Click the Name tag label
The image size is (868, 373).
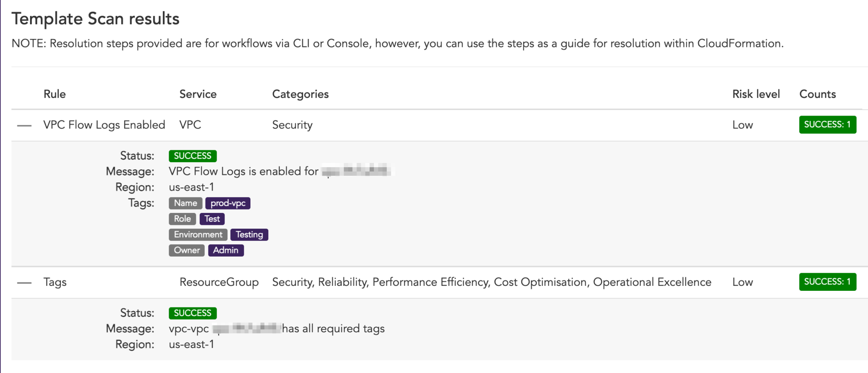click(x=185, y=203)
